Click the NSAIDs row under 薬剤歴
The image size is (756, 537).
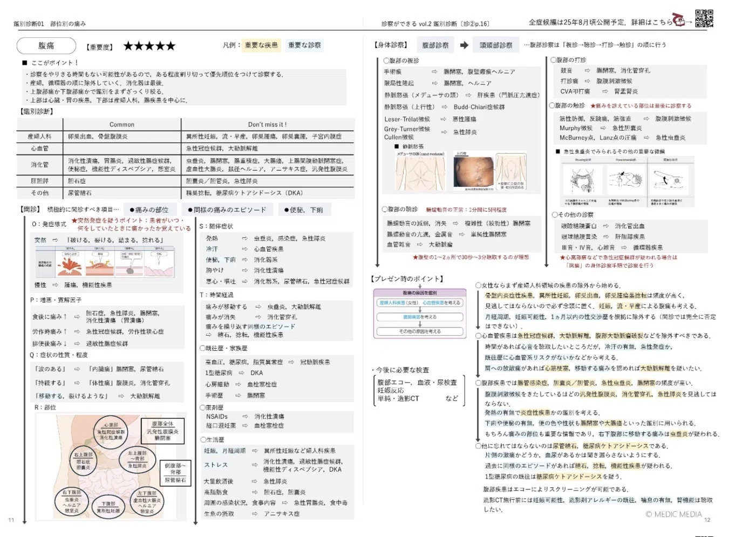tap(244, 417)
